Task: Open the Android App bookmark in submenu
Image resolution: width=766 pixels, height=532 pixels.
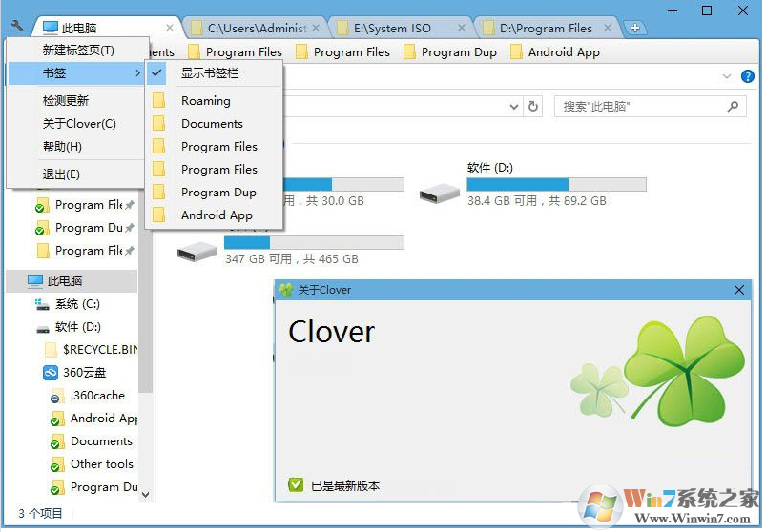Action: click(x=214, y=215)
